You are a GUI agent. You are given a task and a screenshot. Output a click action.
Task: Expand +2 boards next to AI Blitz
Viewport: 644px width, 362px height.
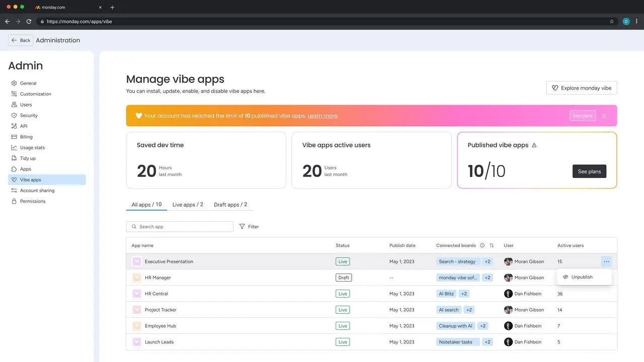(464, 294)
